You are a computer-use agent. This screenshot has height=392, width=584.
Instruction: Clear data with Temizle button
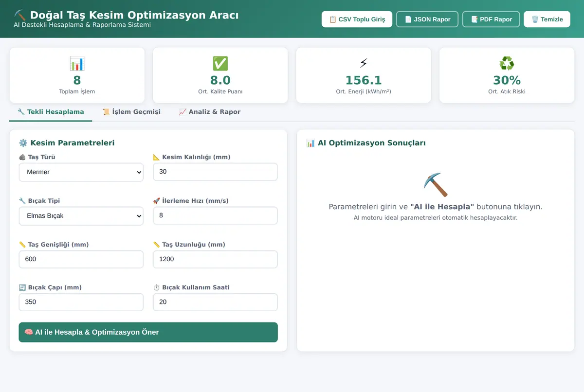click(547, 19)
